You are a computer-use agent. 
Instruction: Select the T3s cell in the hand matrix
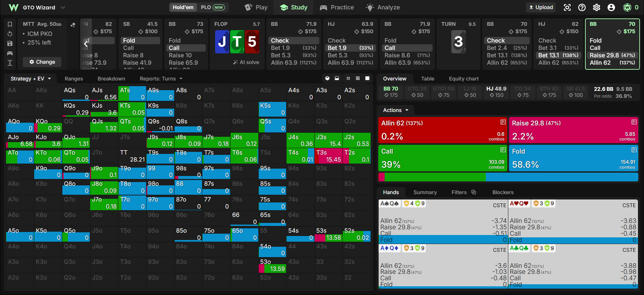[x=328, y=156]
